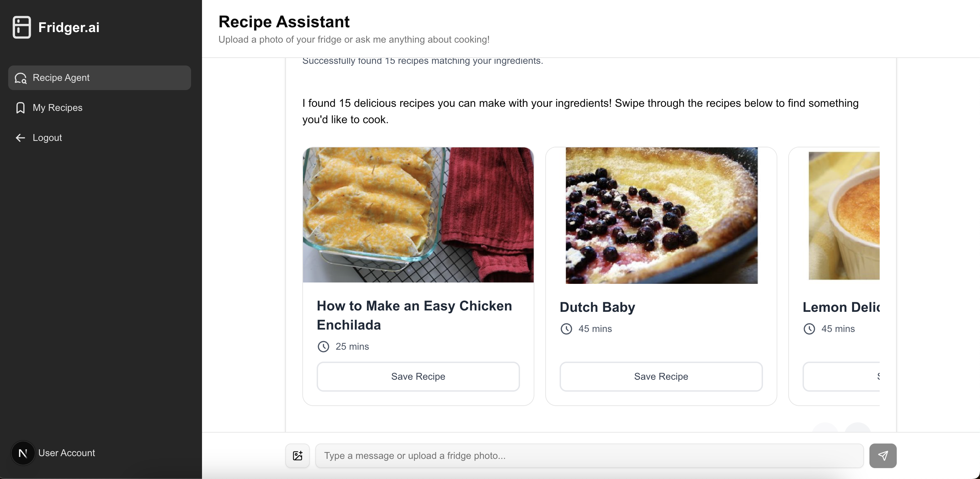Open the Dutch Baby recipe photo
Image resolution: width=980 pixels, height=479 pixels.
click(x=661, y=215)
